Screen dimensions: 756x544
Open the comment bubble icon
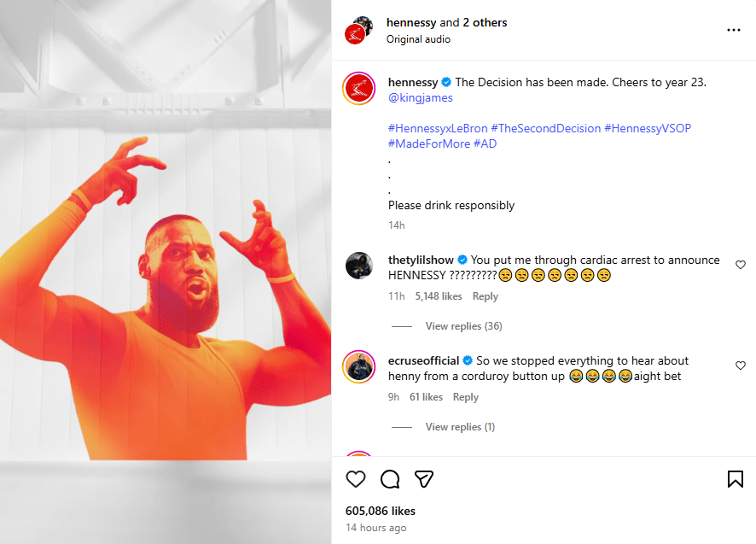(x=390, y=479)
